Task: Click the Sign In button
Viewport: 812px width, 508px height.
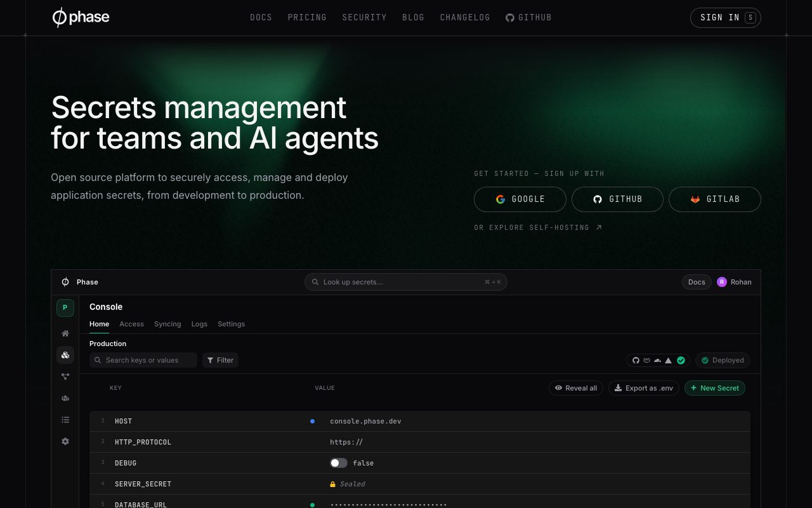Action: tap(725, 18)
